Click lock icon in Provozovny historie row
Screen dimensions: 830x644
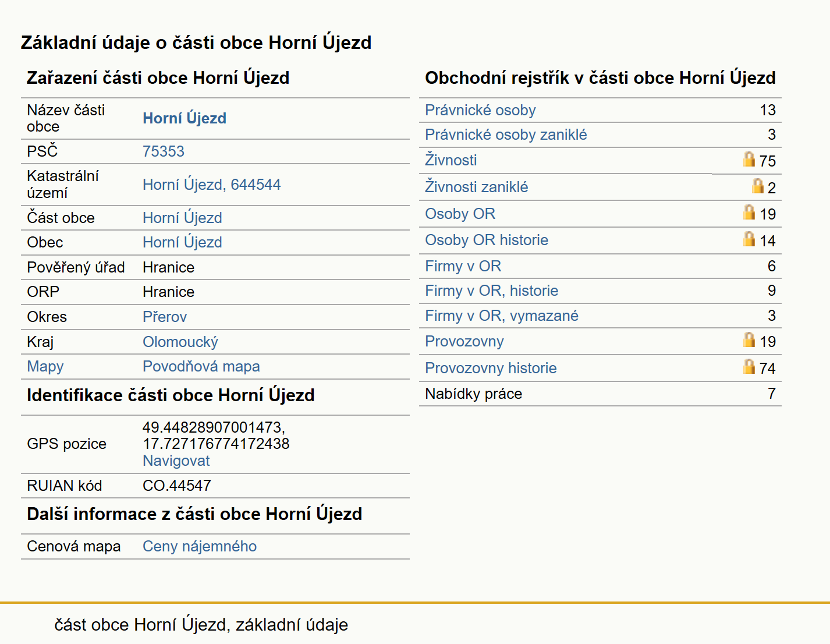click(749, 366)
